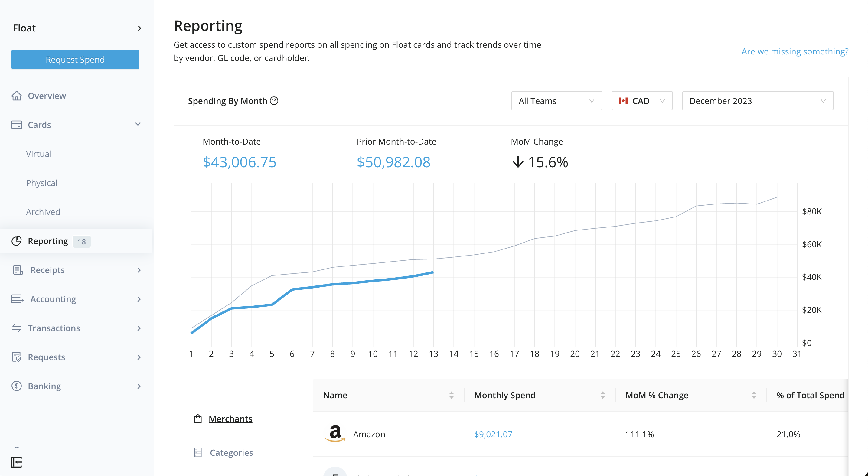The width and height of the screenshot is (868, 476).
Task: Open the Spending By Month help tooltip
Action: (x=274, y=101)
